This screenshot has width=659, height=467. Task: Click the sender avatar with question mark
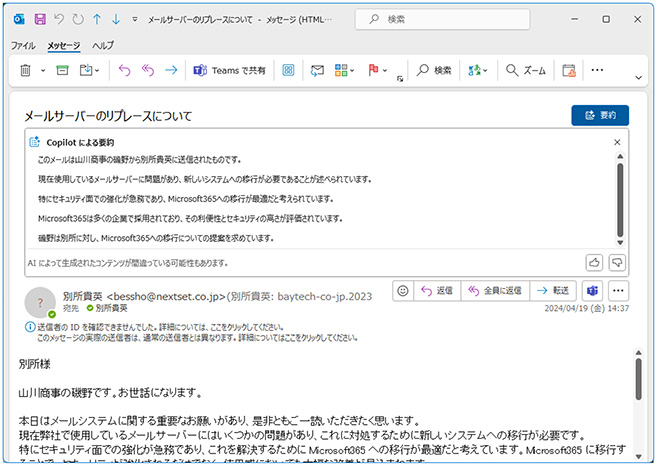40,302
